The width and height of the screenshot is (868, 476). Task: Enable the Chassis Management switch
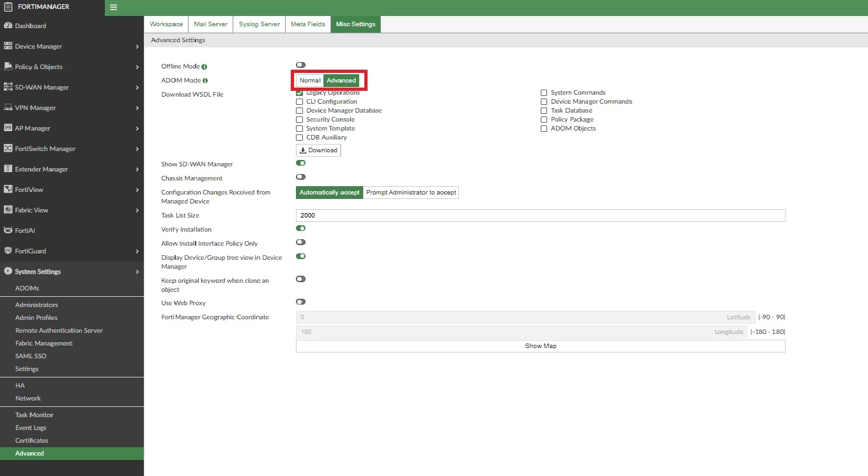(x=300, y=177)
